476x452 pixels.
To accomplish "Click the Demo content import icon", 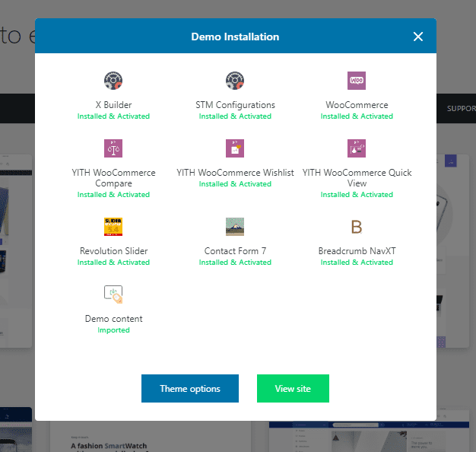I will click(113, 294).
